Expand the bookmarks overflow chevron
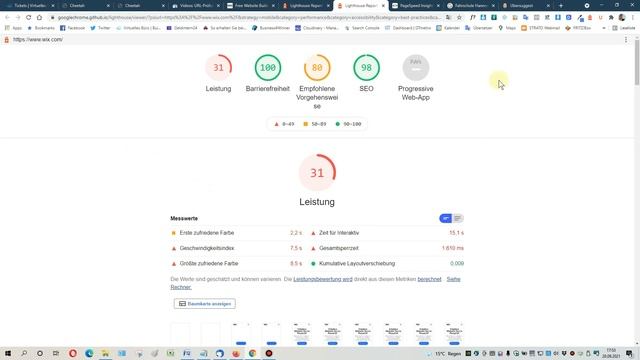The width and height of the screenshot is (640, 360). (x=604, y=28)
